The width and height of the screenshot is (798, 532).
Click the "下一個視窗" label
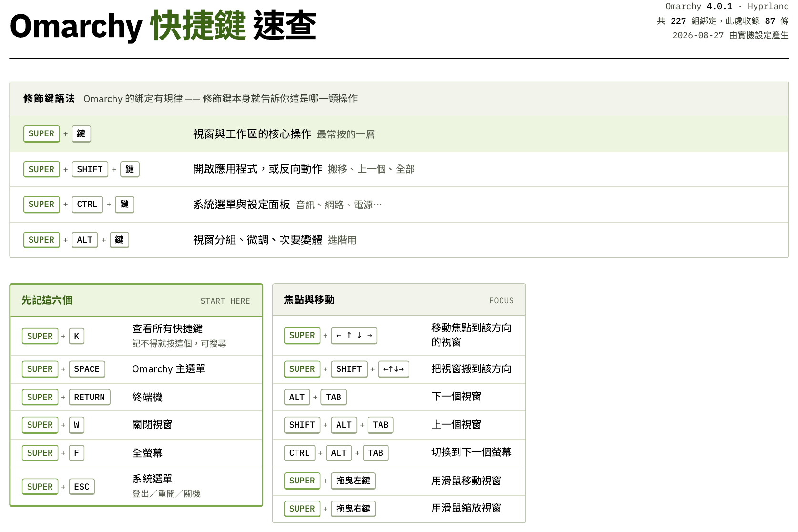[x=456, y=397]
